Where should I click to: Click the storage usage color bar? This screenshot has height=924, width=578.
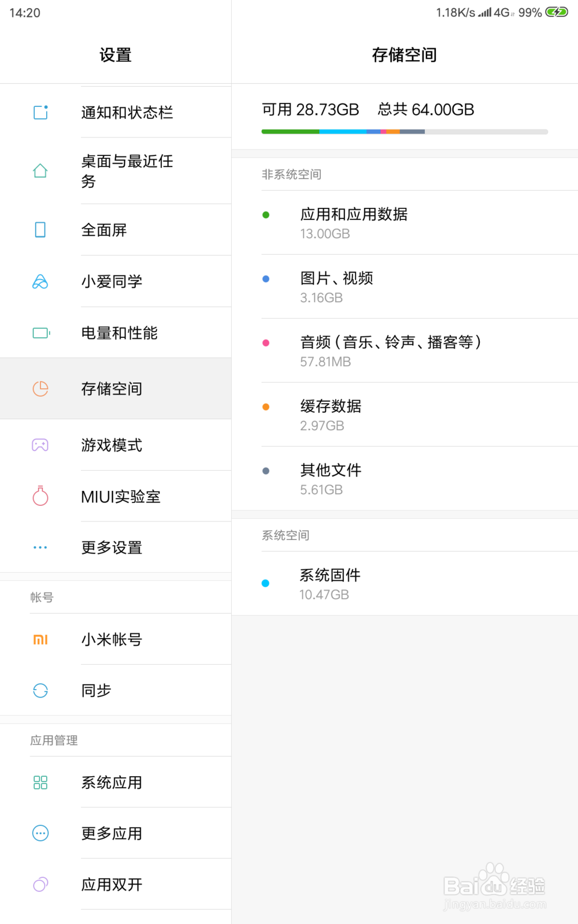tap(405, 132)
